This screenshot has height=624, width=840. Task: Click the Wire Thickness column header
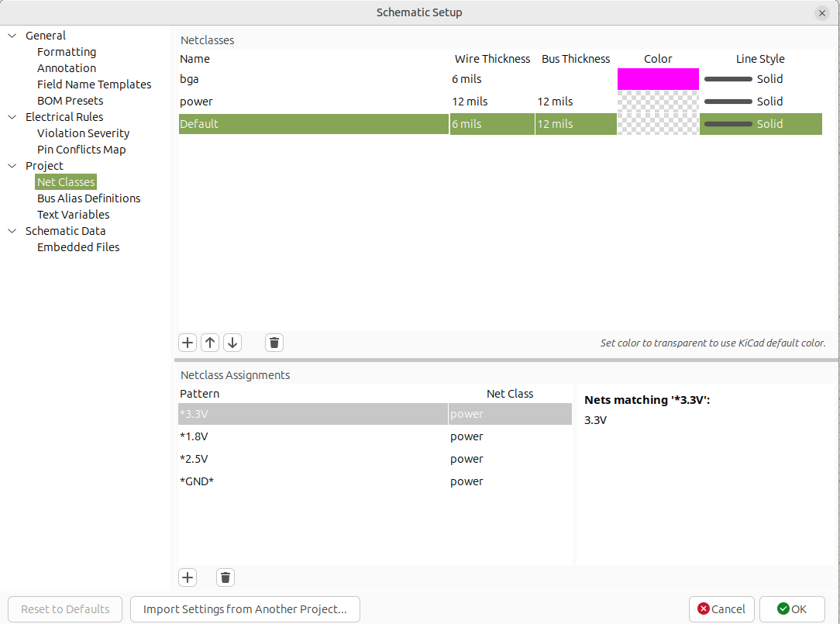click(x=492, y=59)
